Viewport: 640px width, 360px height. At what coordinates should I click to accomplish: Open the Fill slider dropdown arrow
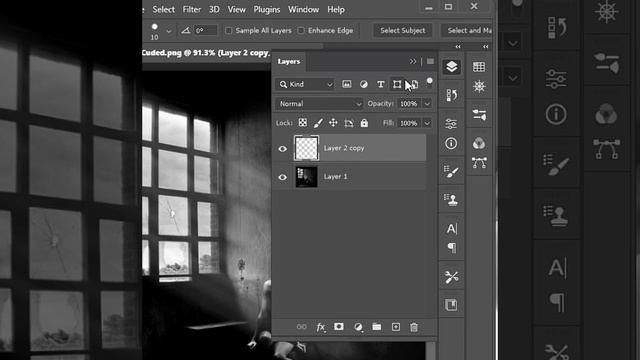tap(427, 123)
